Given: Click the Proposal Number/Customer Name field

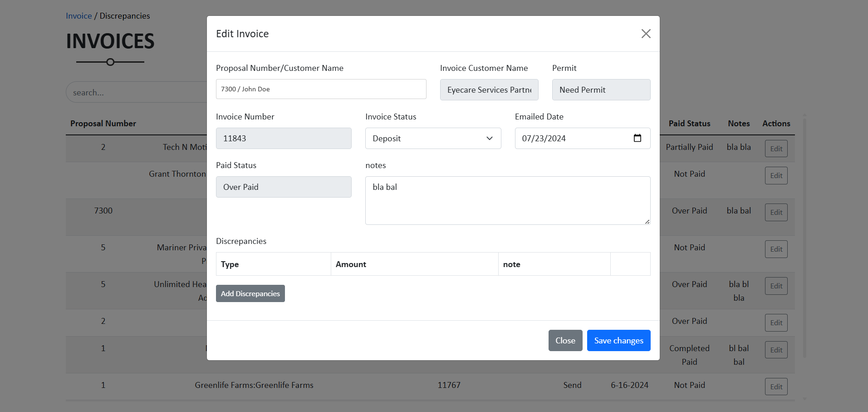Looking at the screenshot, I should [x=321, y=89].
